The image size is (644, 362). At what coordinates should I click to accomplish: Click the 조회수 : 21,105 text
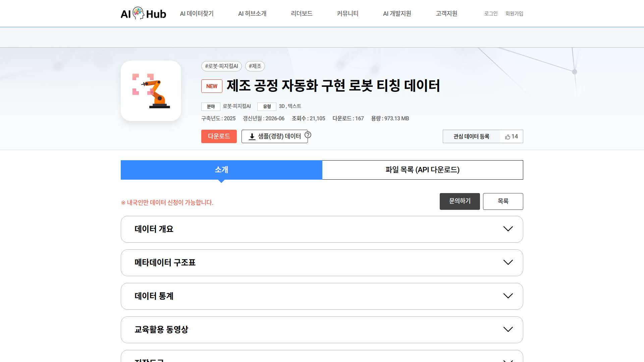[309, 119]
